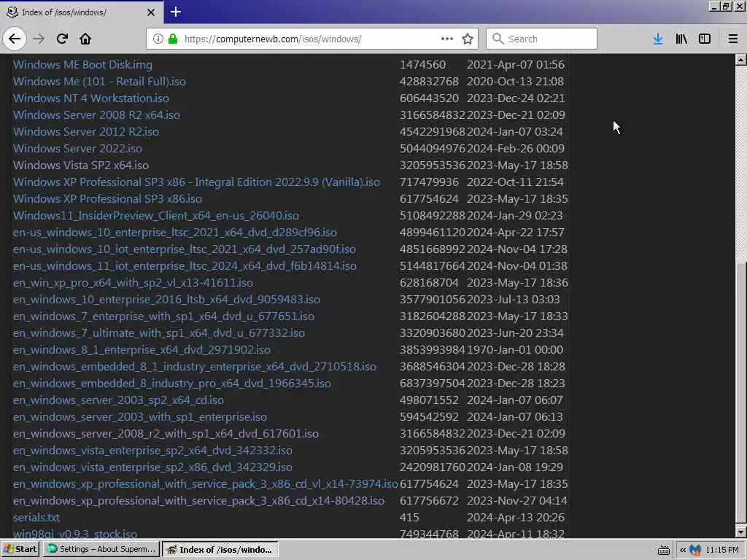Click en_windows_vista_enterprise_sp2_x86 iso

(x=152, y=467)
